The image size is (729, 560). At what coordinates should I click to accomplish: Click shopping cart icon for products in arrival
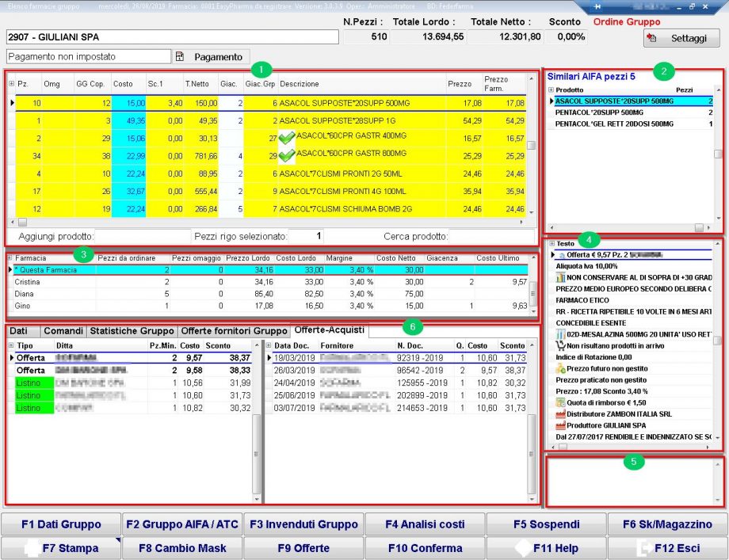(x=561, y=346)
